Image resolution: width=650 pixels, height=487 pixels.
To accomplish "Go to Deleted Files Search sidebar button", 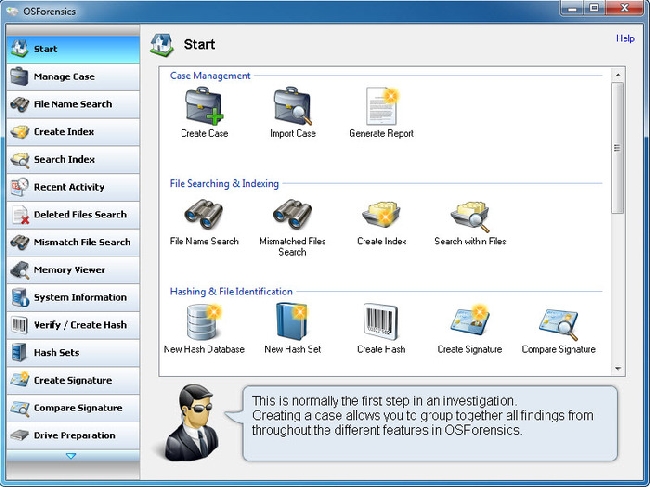I will (x=70, y=215).
